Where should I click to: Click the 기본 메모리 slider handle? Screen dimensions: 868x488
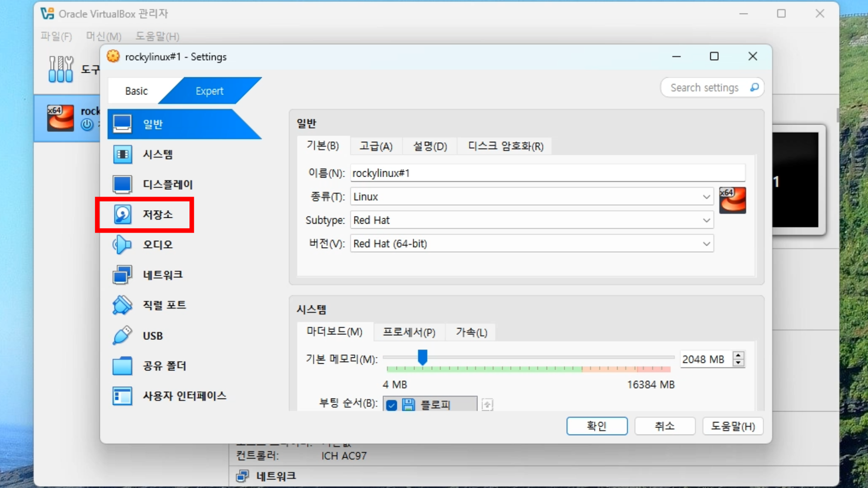click(422, 357)
